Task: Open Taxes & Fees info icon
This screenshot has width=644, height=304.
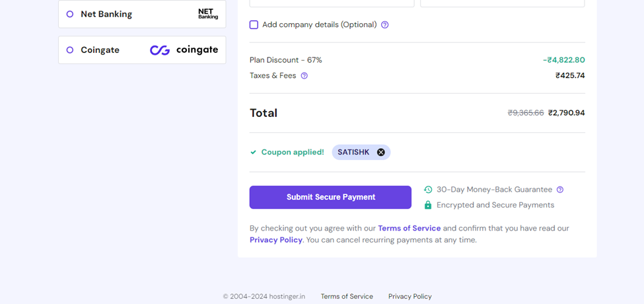Action: point(304,75)
